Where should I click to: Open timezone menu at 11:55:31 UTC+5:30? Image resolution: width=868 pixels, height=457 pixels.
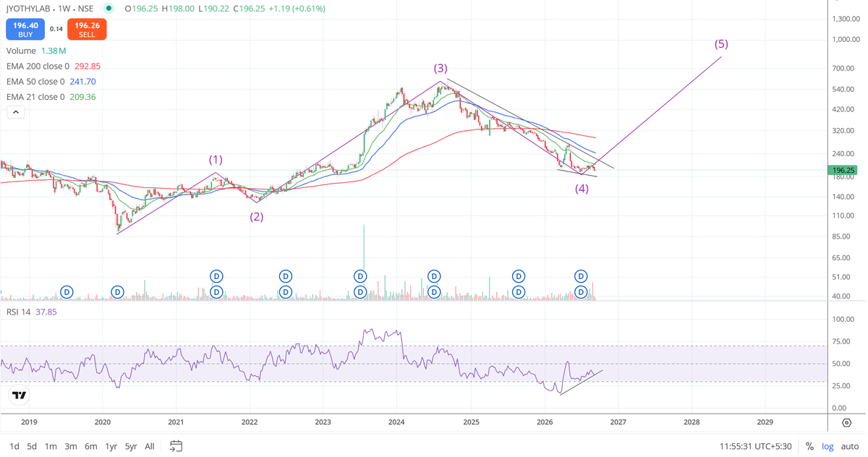(754, 446)
